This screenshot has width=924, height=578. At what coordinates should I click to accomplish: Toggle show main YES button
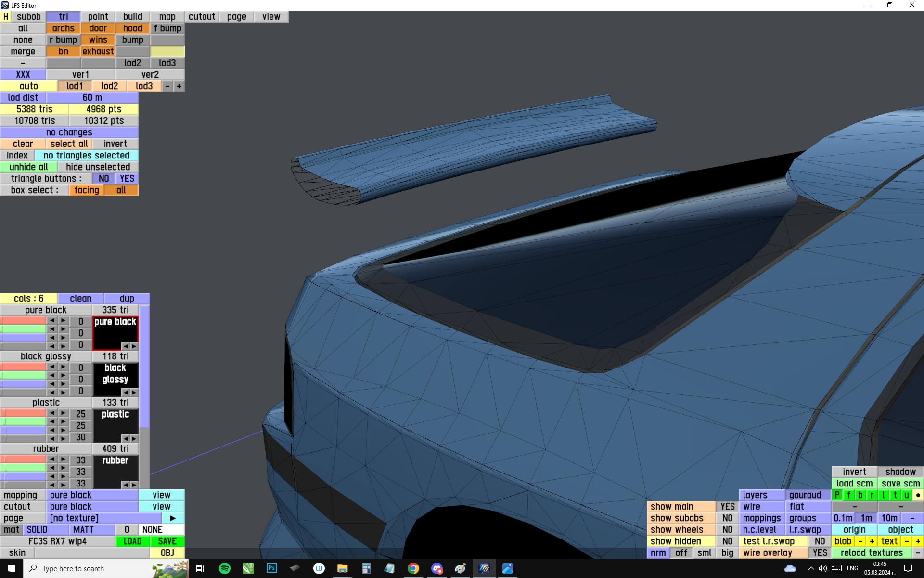click(x=727, y=507)
